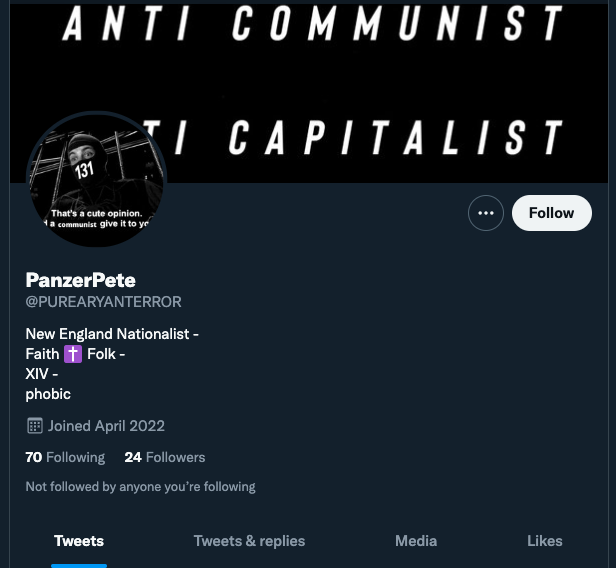Open the three-dot more options menu
This screenshot has width=616, height=568.
[x=486, y=213]
